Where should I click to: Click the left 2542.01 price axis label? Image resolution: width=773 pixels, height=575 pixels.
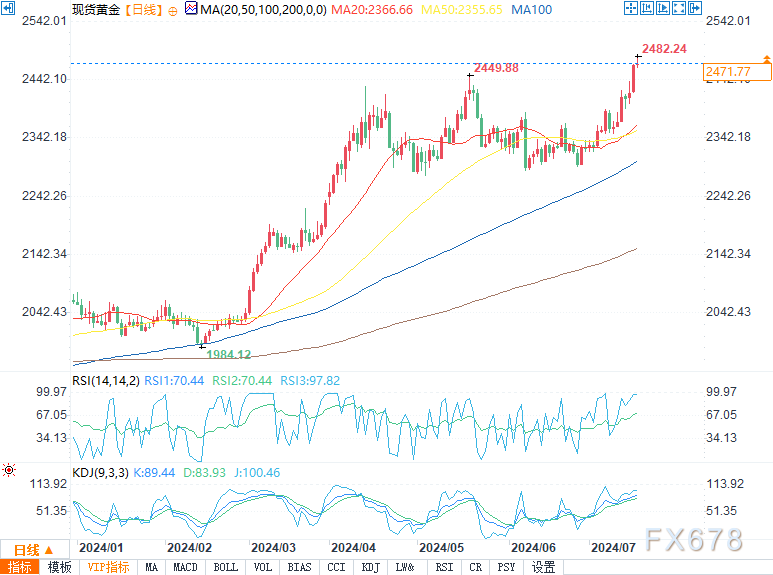[x=44, y=21]
